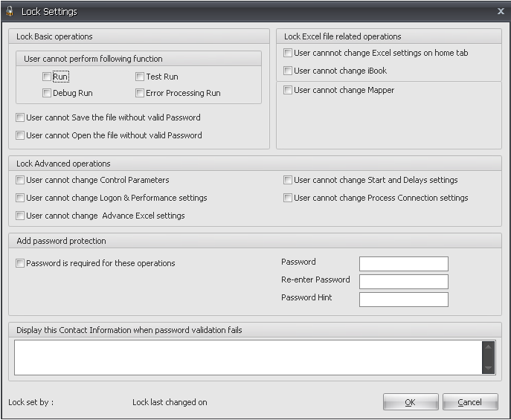This screenshot has height=420, width=511.
Task: Check 'User cannot Save the file' option
Action: pyautogui.click(x=20, y=117)
